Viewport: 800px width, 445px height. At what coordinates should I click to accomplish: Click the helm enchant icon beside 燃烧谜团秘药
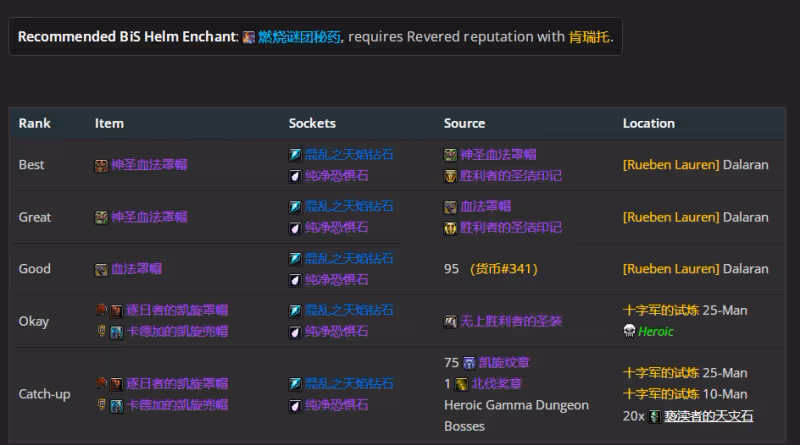coord(248,37)
